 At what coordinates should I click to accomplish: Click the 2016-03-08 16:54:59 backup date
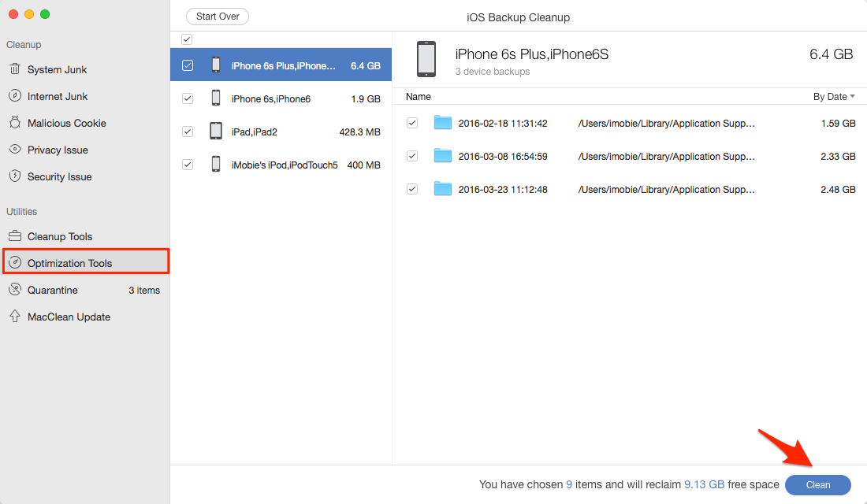tap(503, 157)
